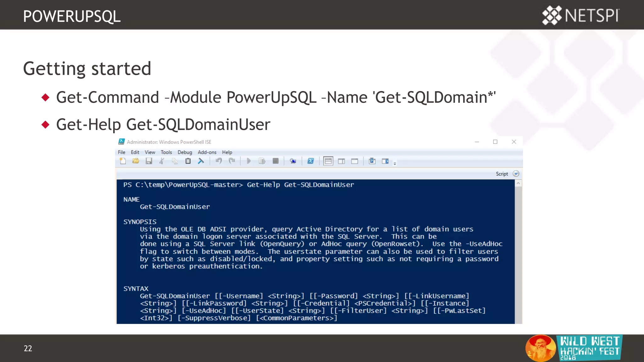Click the Show Command Window icon
The image size is (644, 362).
point(372,161)
